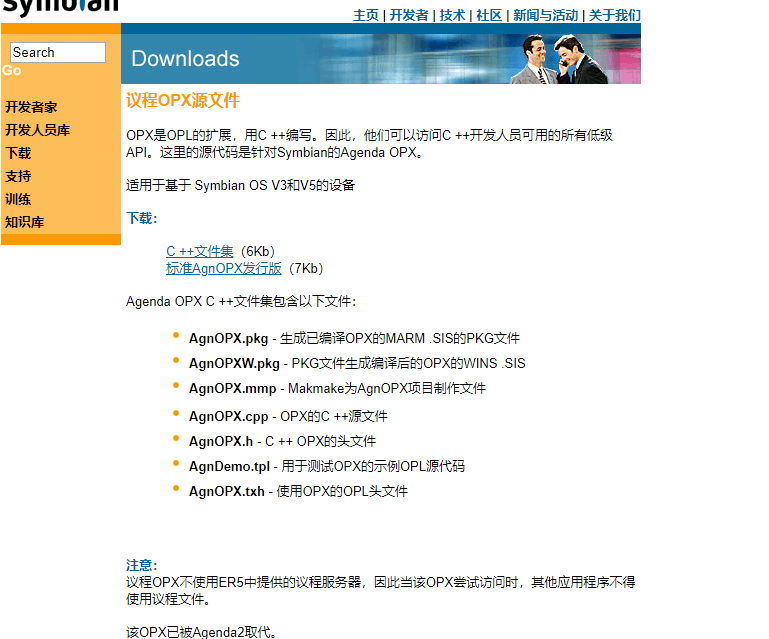Select 下载 in the sidebar

click(x=18, y=153)
